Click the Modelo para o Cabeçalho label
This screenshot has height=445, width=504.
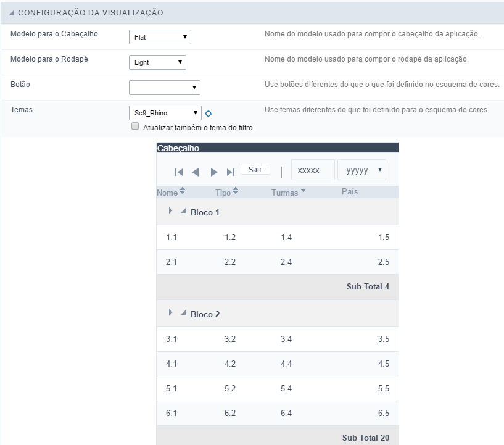point(54,34)
